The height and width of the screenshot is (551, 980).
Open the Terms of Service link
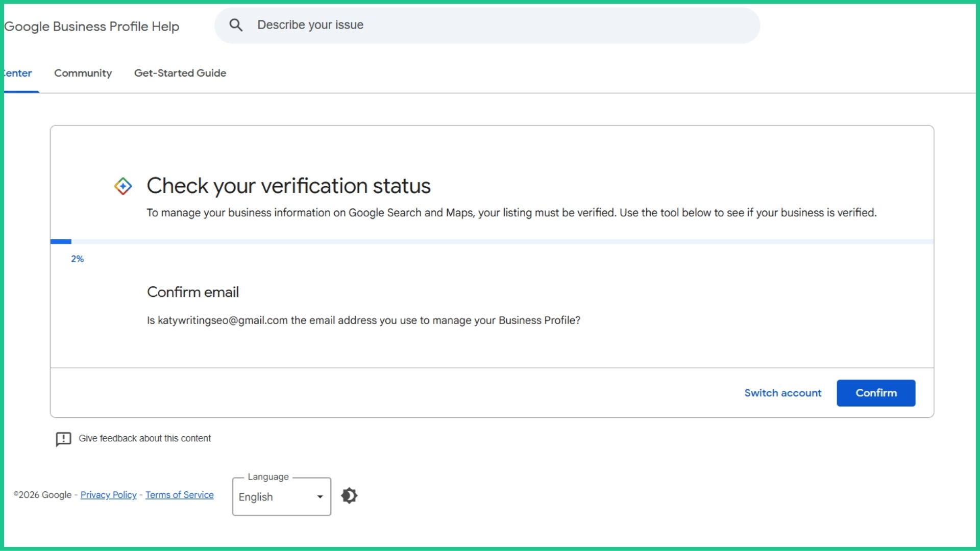click(x=180, y=495)
